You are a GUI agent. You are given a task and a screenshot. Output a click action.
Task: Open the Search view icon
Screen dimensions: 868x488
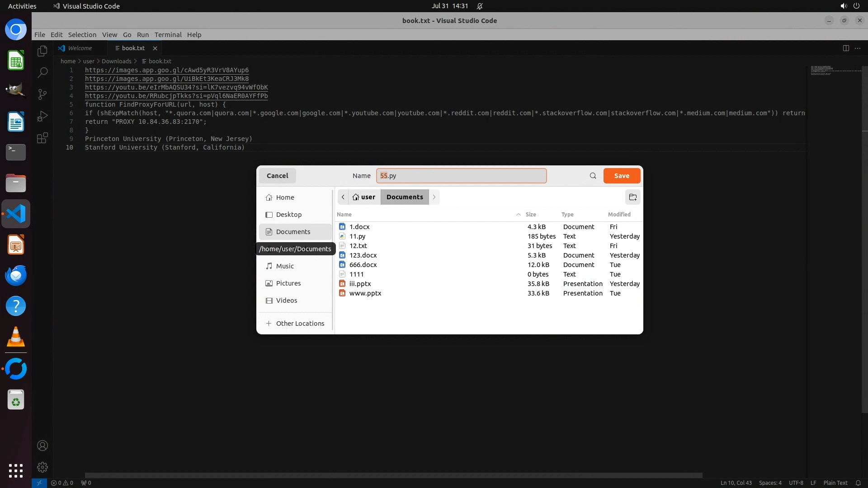click(42, 72)
